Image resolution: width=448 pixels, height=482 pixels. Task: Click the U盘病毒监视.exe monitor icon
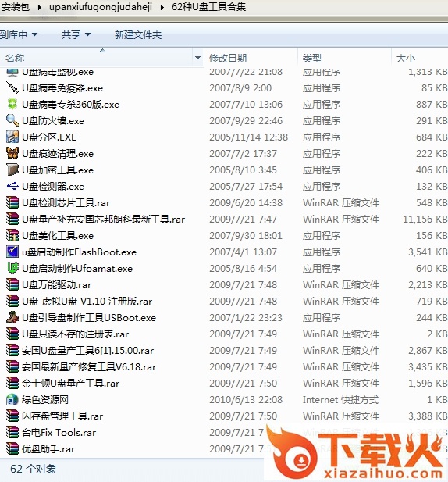[12, 72]
